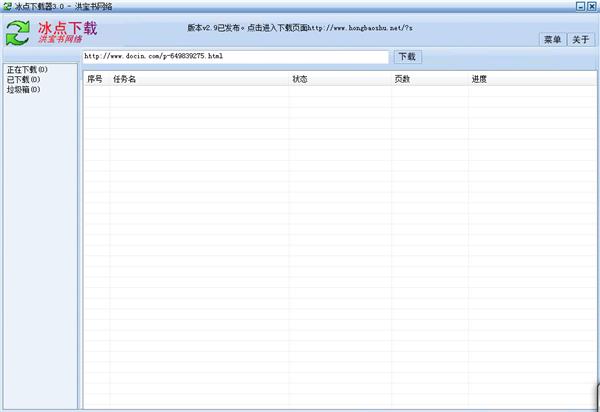Open the 关于 about button
Viewport: 600px width, 412px height.
point(580,39)
